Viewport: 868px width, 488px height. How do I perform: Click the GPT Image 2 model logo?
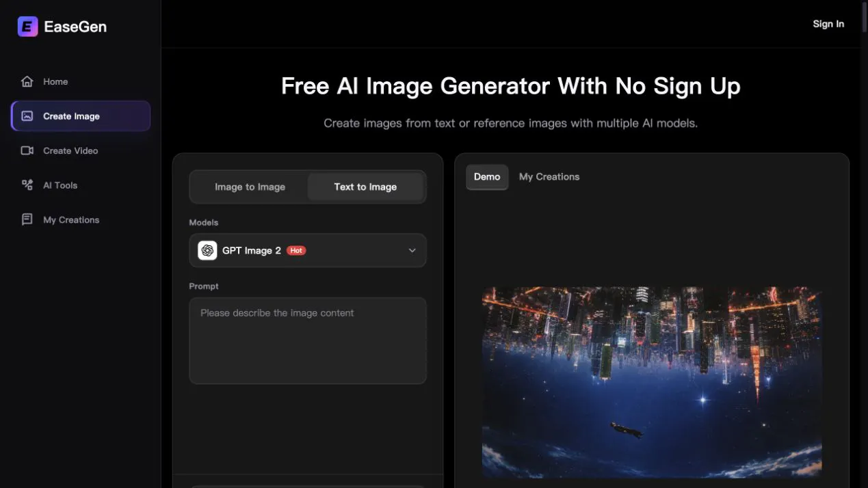(x=207, y=250)
